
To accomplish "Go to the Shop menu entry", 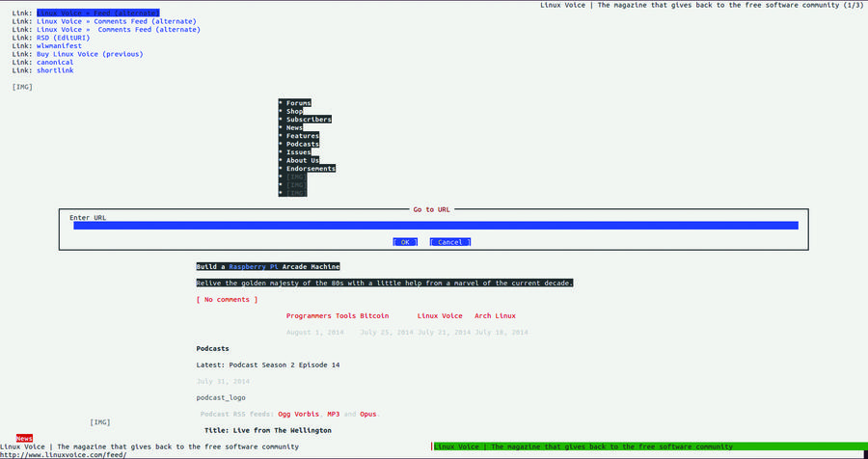I will pyautogui.click(x=294, y=112).
